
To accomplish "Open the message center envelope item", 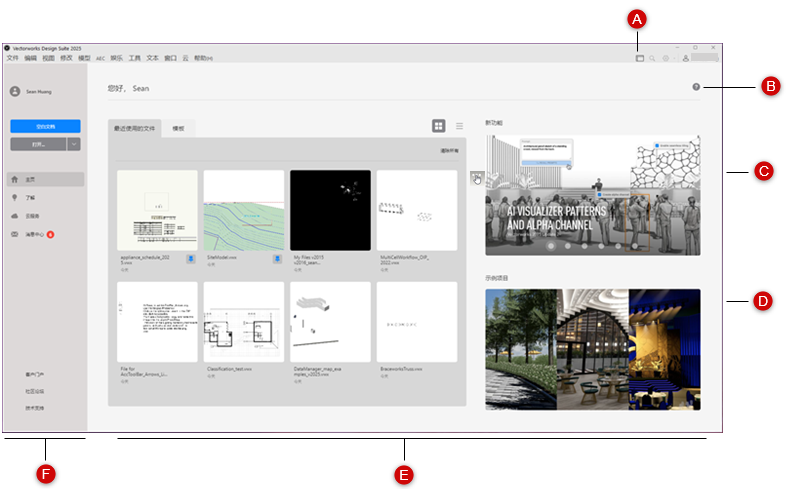I will pos(15,234).
